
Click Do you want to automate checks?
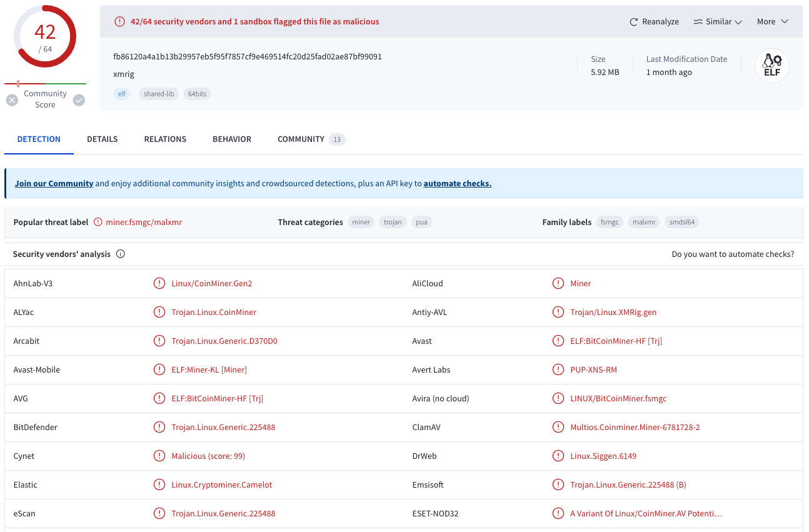733,254
